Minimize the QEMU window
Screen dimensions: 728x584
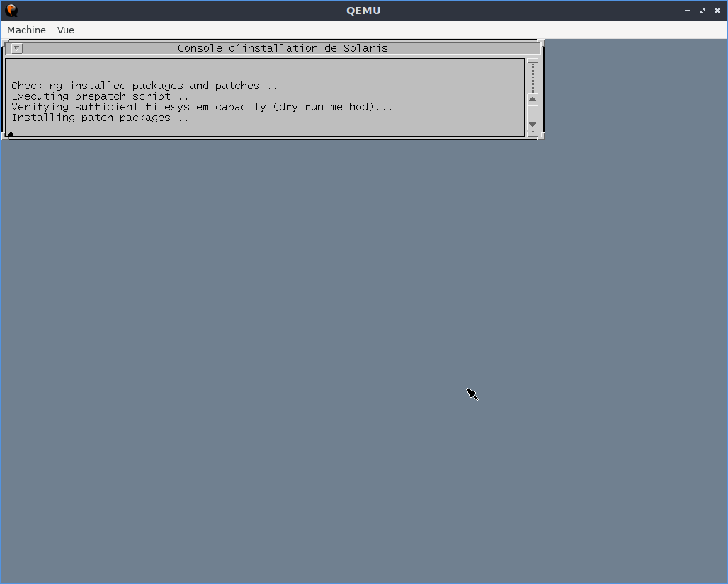[687, 10]
